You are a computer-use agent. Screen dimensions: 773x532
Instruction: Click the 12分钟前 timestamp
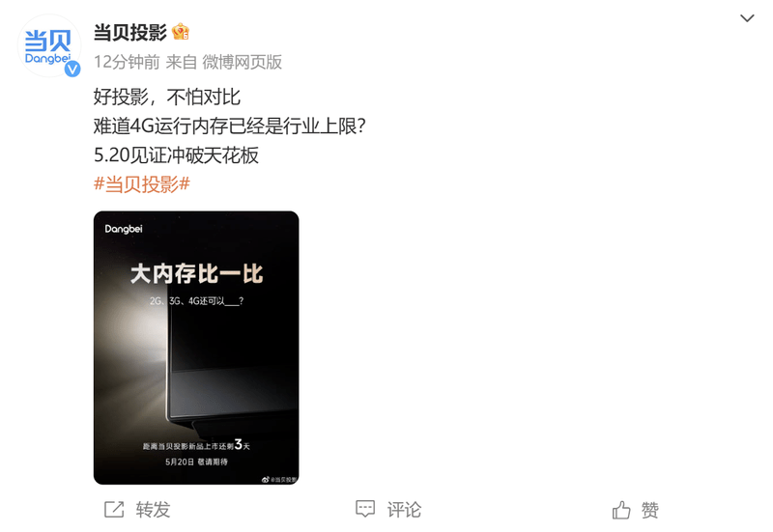coord(127,62)
